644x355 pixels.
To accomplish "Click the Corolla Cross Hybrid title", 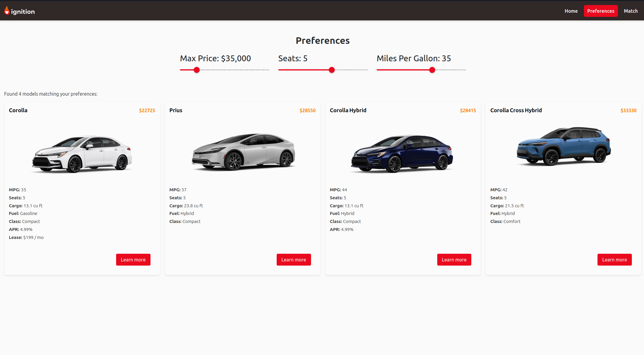I will [x=516, y=110].
